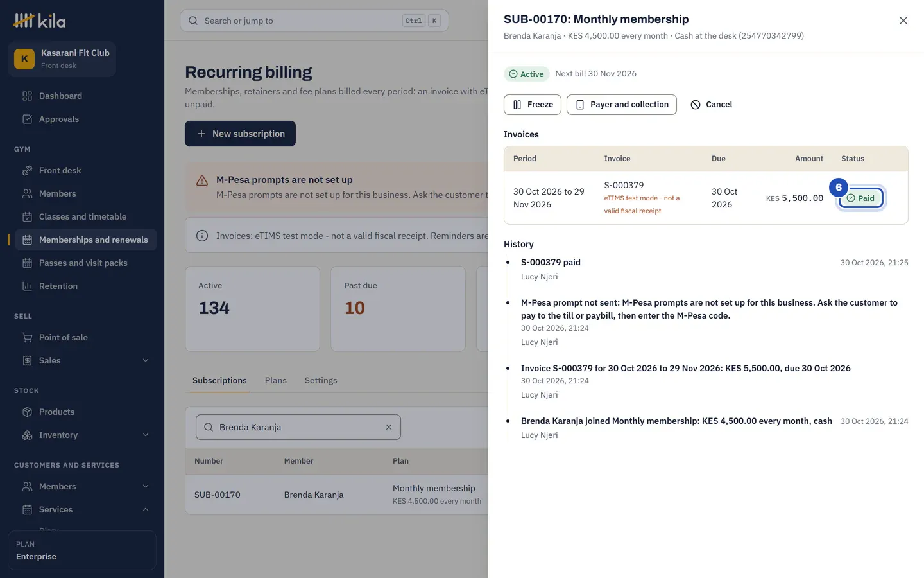This screenshot has width=924, height=578.
Task: Open the Dashboard sidebar item
Action: pos(85,96)
